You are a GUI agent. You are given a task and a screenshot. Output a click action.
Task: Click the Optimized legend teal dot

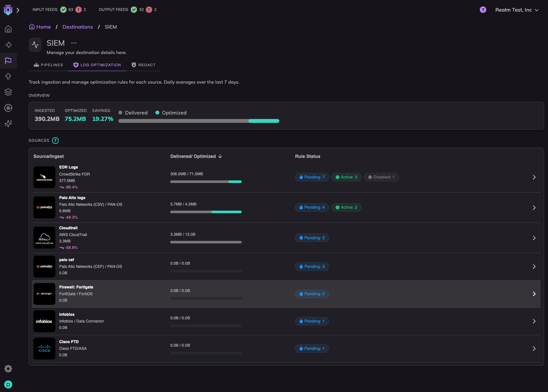pyautogui.click(x=157, y=113)
